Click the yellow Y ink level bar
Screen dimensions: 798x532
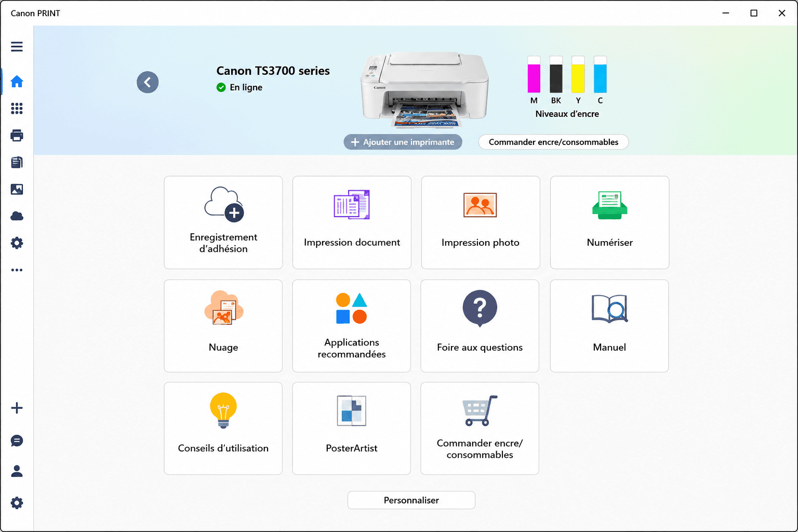click(x=578, y=74)
